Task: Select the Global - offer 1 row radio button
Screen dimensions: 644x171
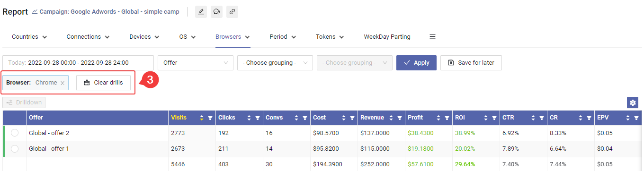Action: point(15,149)
